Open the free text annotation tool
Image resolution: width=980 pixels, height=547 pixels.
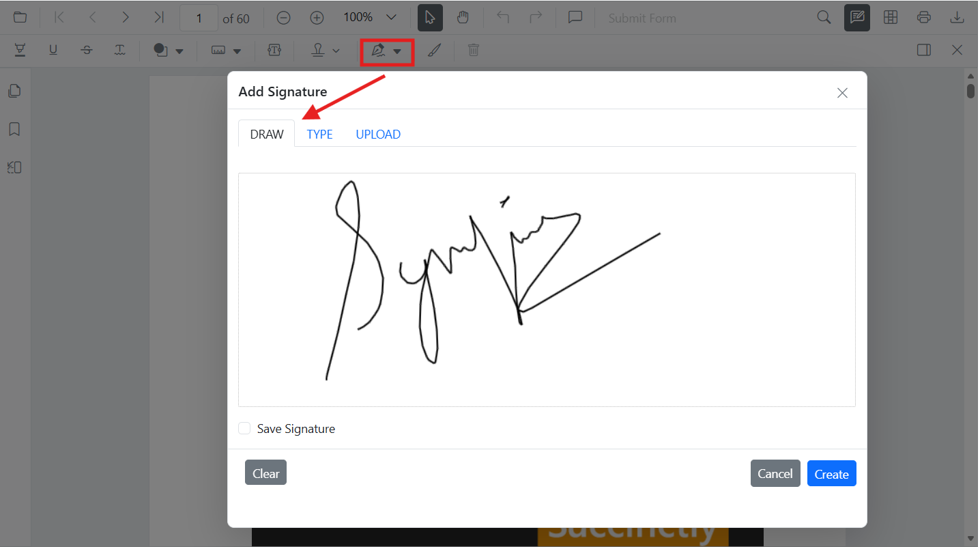coord(274,49)
